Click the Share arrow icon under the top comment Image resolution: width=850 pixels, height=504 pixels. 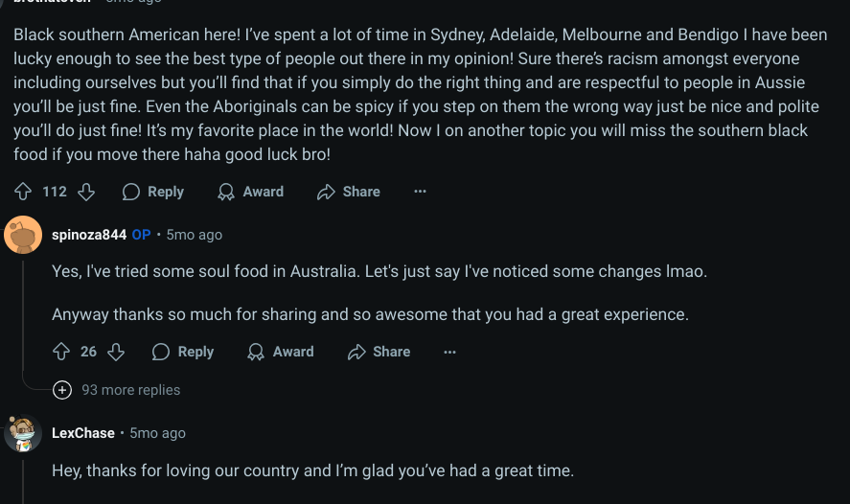(x=326, y=192)
